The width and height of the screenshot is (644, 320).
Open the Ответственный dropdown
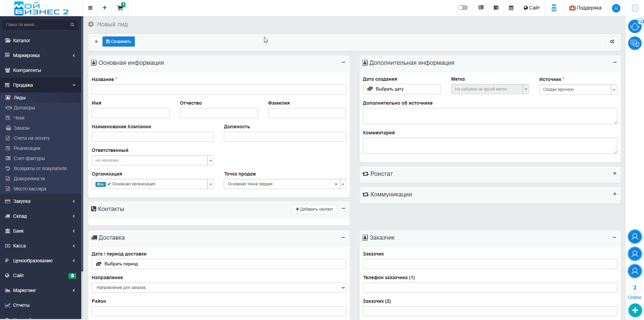tap(152, 160)
